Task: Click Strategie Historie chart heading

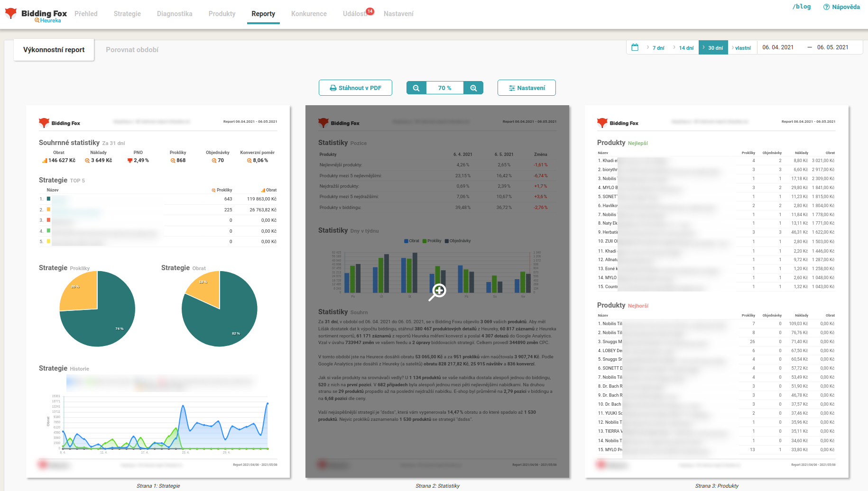Action: (x=64, y=368)
